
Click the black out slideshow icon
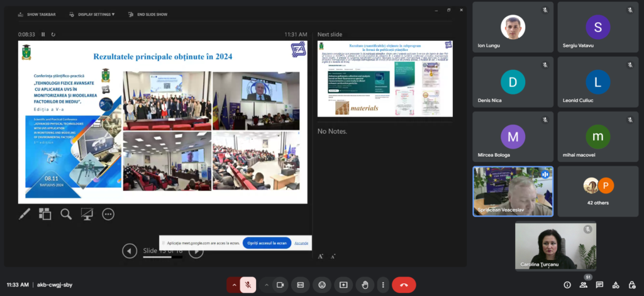coord(87,214)
